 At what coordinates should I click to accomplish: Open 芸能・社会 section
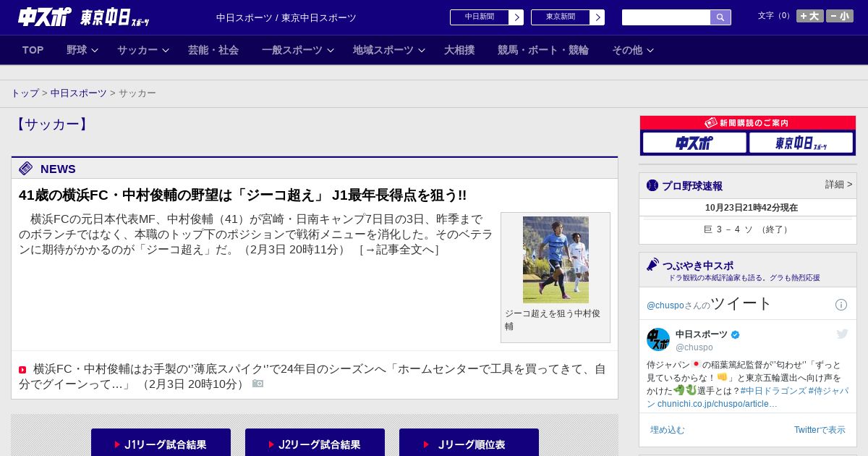(213, 50)
